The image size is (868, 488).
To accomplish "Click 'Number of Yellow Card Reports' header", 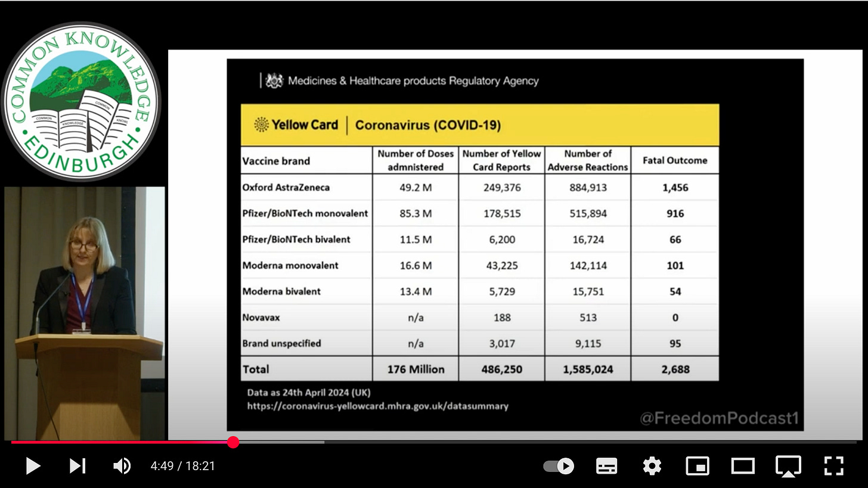I will click(501, 160).
